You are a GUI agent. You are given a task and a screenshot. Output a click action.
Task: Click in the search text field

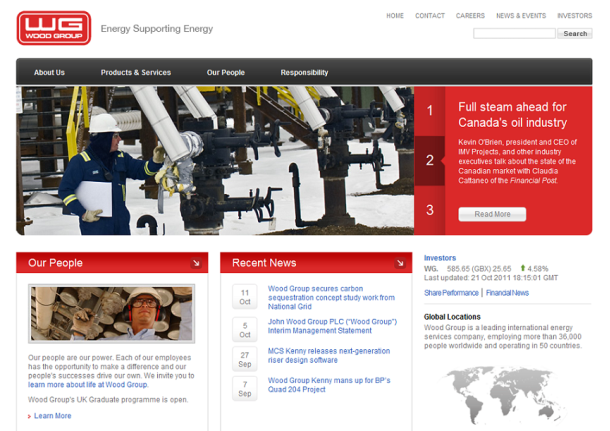coord(513,33)
